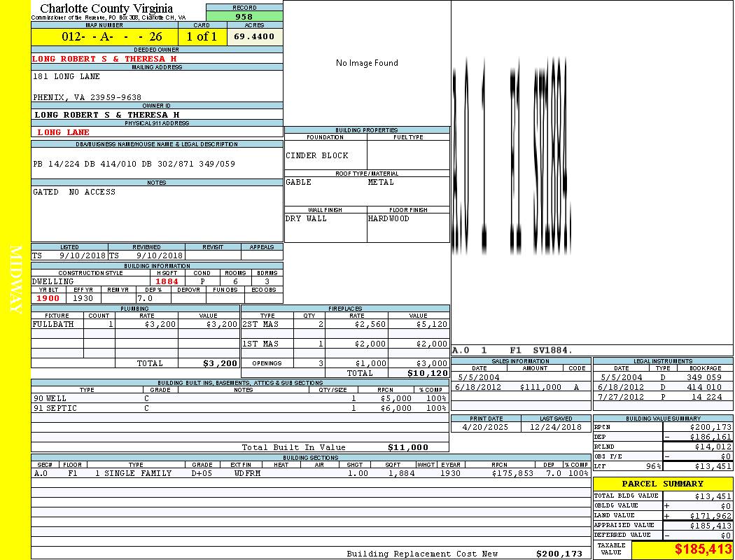Select exterior finish WDFRM
735x560 pixels.
247,473
